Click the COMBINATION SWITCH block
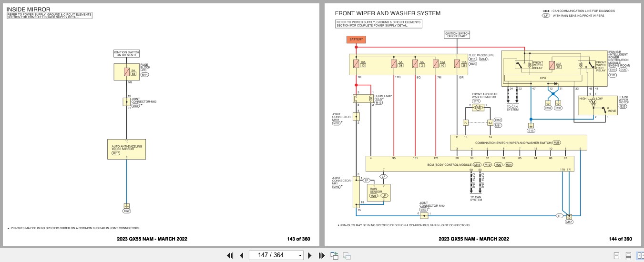The image size is (644, 262). pos(519,142)
